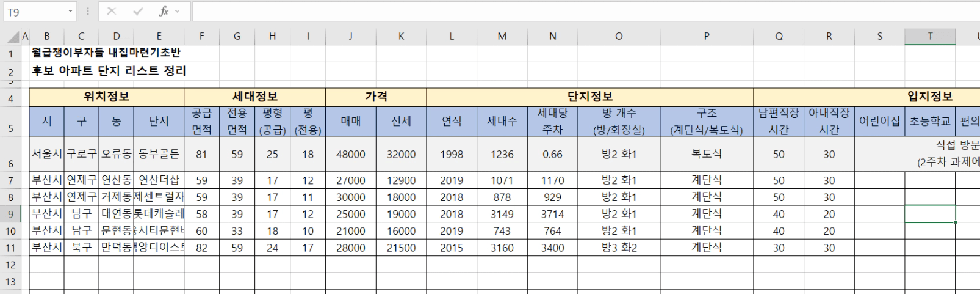Click the 21500 jeonse cell
Viewport: 980px width, 294px height.
pos(402,248)
